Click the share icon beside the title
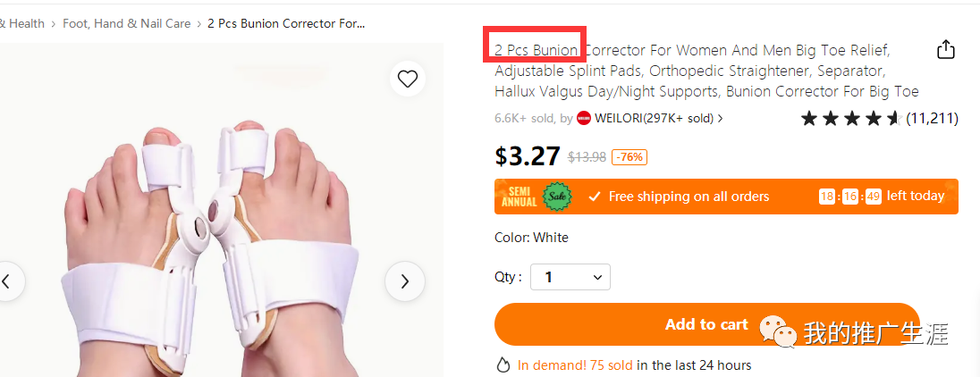The height and width of the screenshot is (377, 980). click(x=946, y=50)
